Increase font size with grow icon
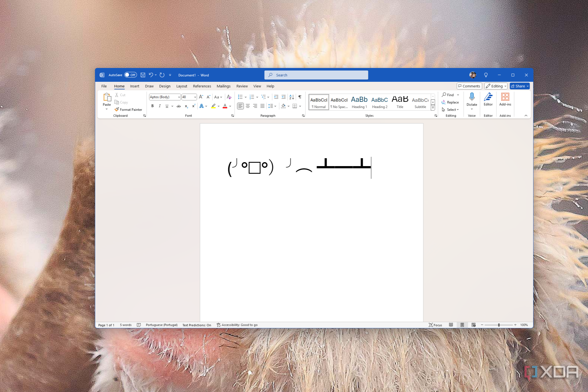Screen dimensions: 588x392 201,97
